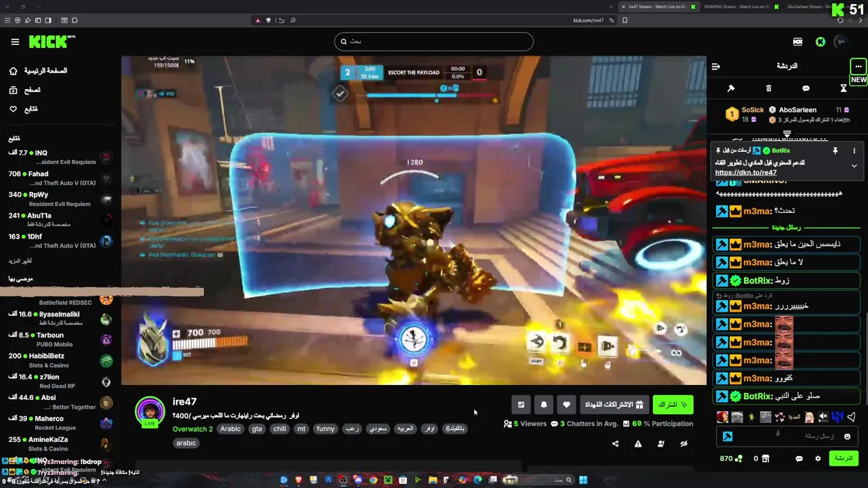
Task: Click the 870 channel points balance
Action: pyautogui.click(x=731, y=459)
